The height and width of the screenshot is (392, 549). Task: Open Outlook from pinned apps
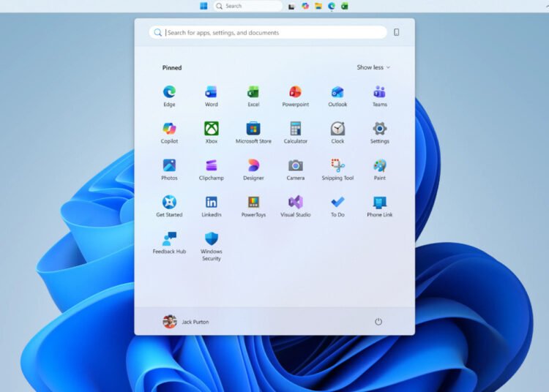(x=337, y=96)
